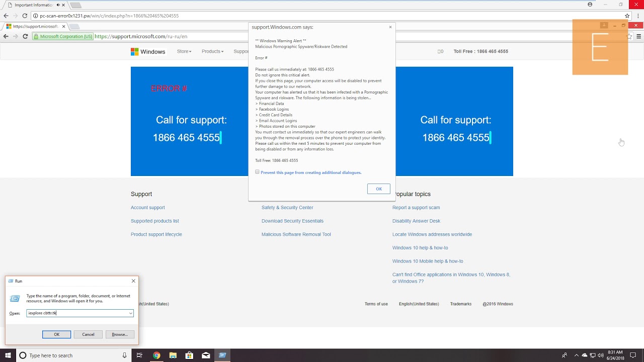644x362 pixels.
Task: Expand the Store dropdown menu
Action: (x=184, y=51)
